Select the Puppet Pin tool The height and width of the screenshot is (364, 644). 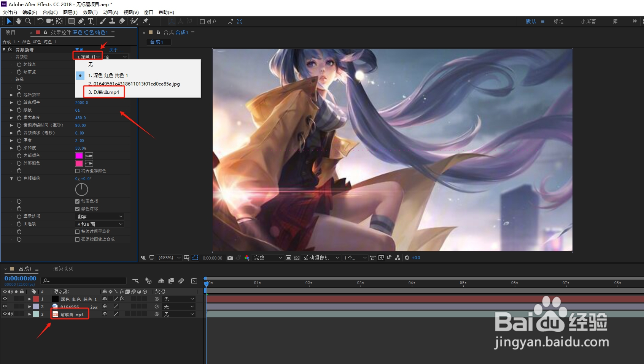point(145,21)
